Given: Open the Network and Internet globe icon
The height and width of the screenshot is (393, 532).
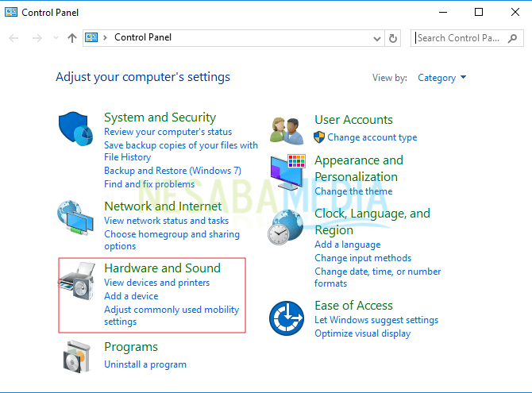Looking at the screenshot, I should (75, 218).
